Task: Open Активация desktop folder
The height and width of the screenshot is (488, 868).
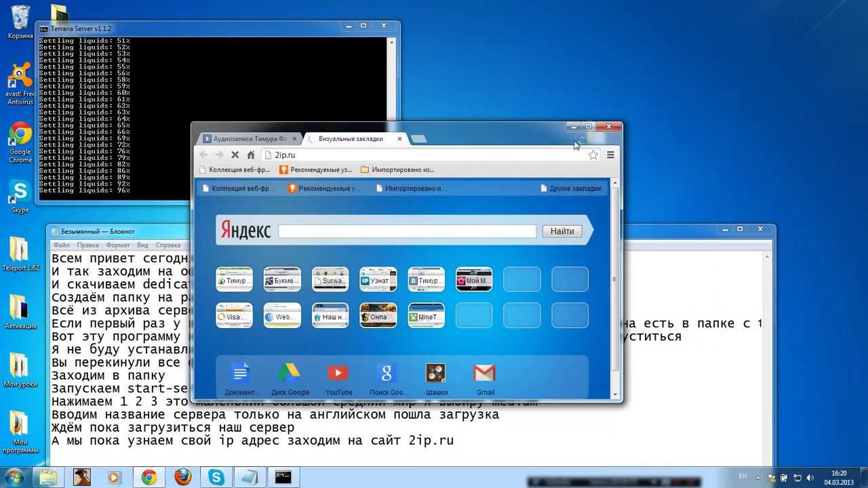Action: [20, 312]
